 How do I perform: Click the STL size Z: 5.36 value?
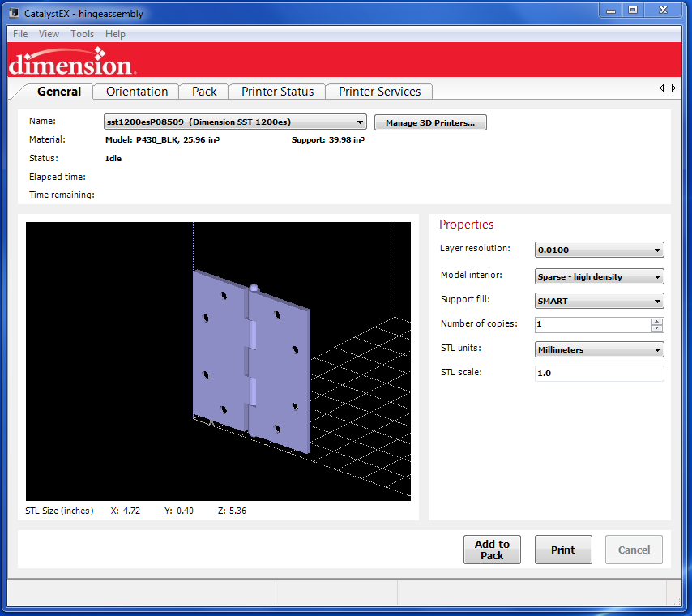[232, 511]
